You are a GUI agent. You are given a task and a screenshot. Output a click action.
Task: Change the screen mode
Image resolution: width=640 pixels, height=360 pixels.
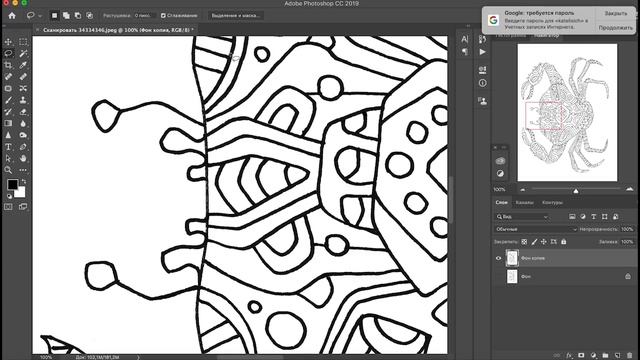pyautogui.click(x=23, y=207)
